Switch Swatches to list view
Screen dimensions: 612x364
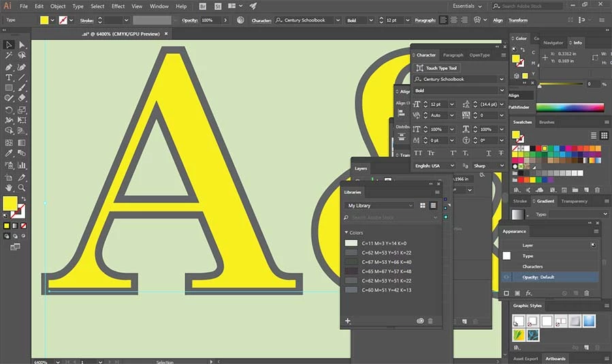pos(593,135)
